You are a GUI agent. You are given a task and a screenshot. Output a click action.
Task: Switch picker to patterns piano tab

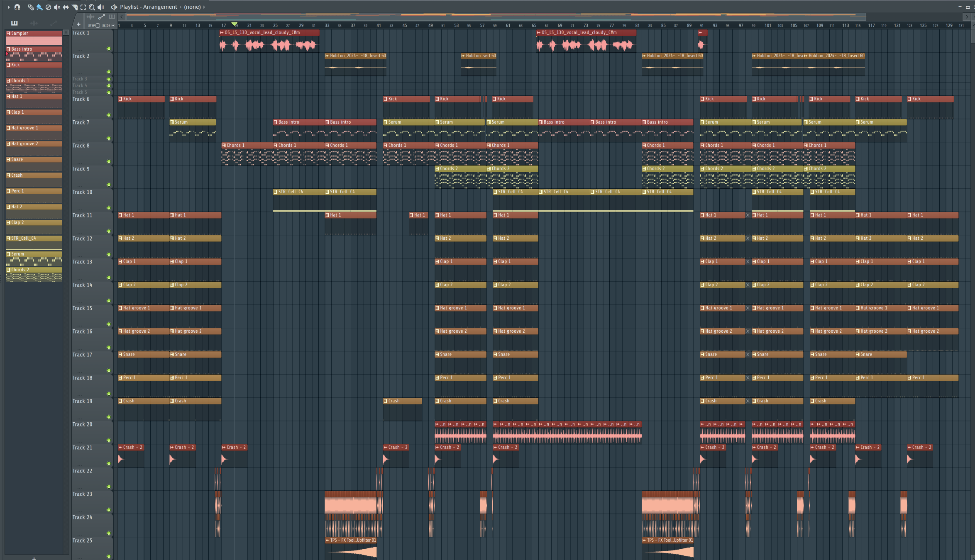[x=14, y=23]
